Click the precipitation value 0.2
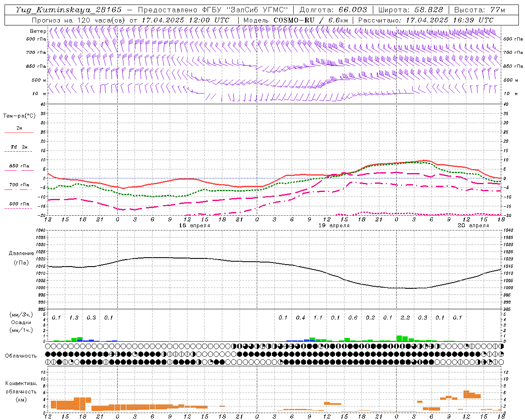 370,317
